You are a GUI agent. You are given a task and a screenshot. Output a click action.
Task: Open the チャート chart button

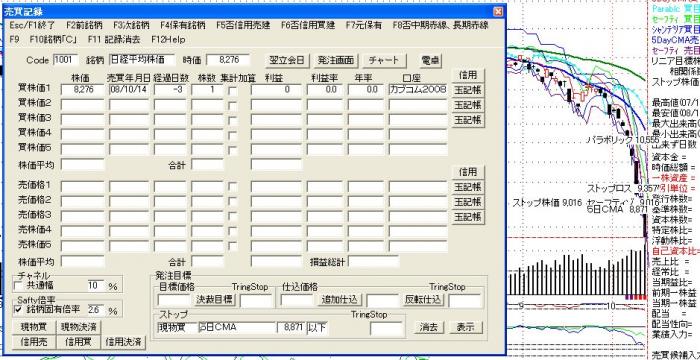[384, 60]
